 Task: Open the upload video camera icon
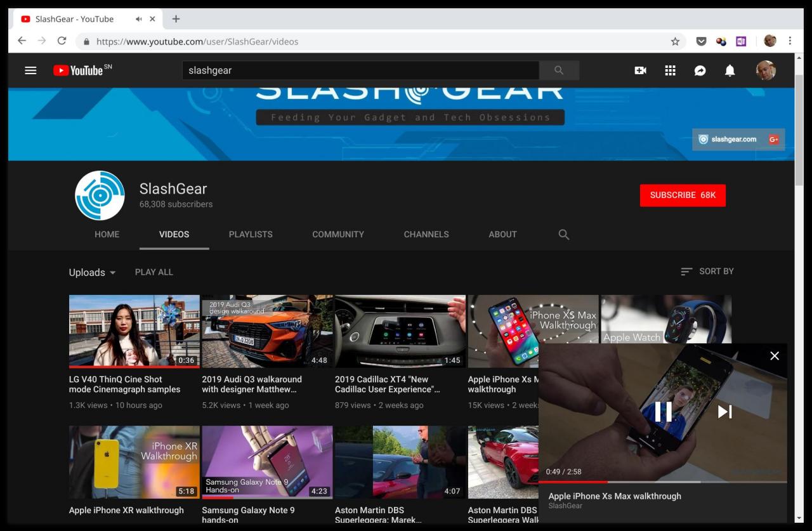click(640, 70)
